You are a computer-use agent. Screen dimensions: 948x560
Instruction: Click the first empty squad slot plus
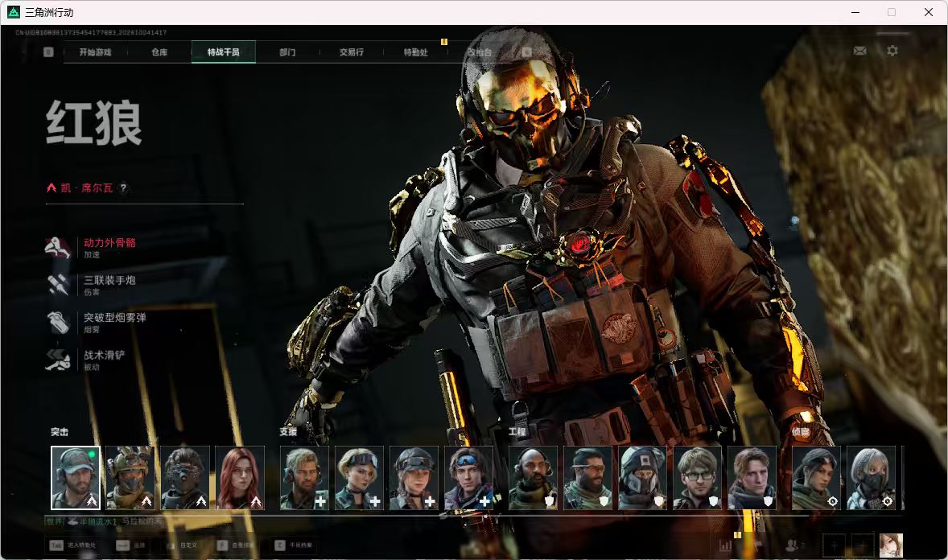click(x=833, y=546)
